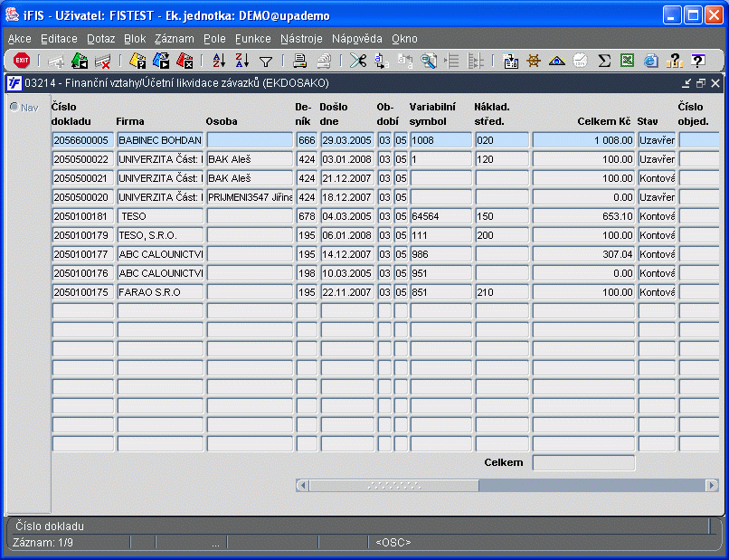Click empty Osoba field in first row
The height and width of the screenshot is (560, 729).
click(x=250, y=140)
